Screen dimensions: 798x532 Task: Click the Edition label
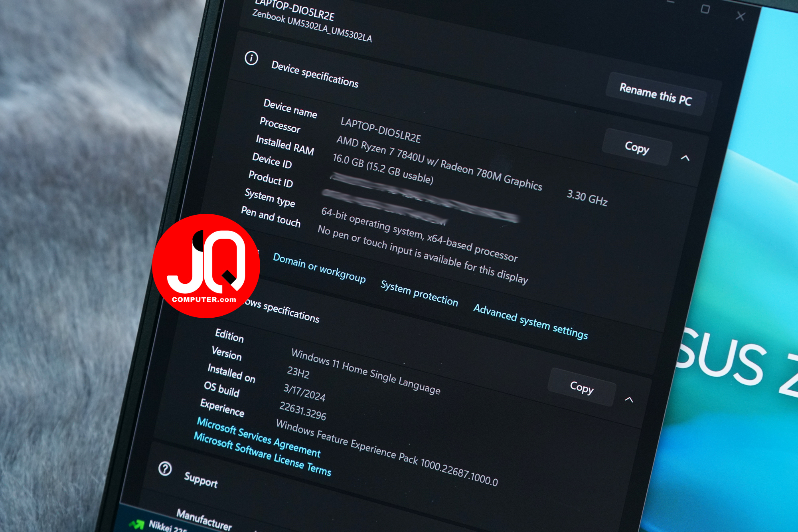pos(229,336)
